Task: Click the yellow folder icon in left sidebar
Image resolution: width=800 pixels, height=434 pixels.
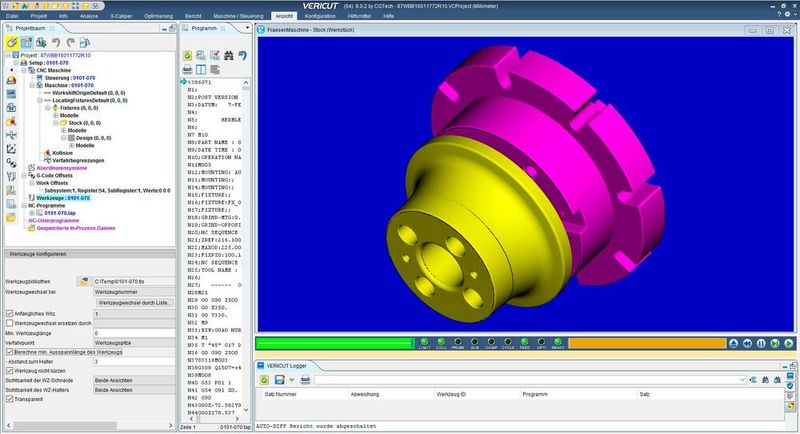Action: [x=11, y=218]
